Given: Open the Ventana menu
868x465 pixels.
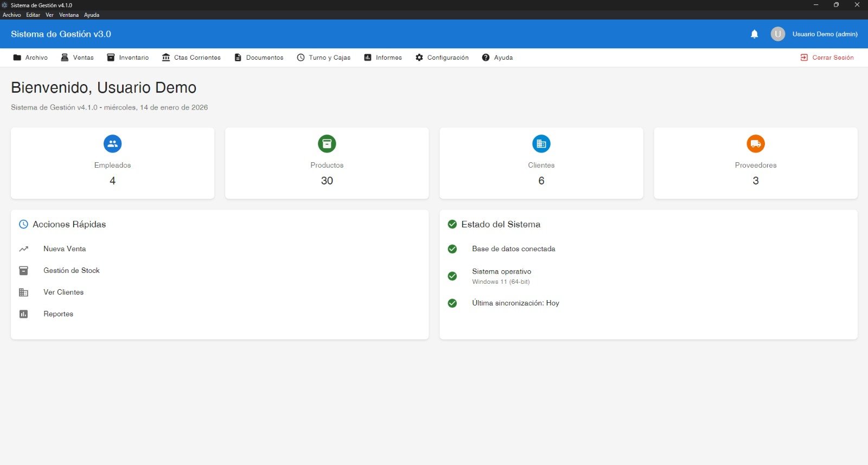Looking at the screenshot, I should (x=69, y=15).
